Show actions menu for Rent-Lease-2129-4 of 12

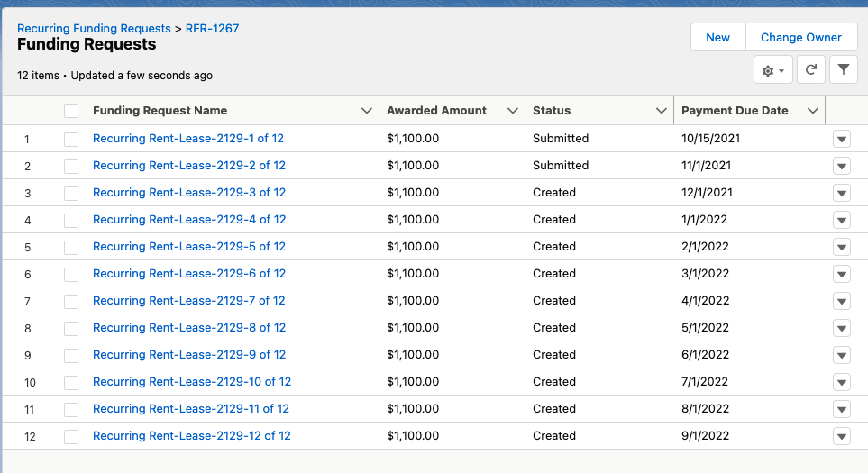click(842, 221)
